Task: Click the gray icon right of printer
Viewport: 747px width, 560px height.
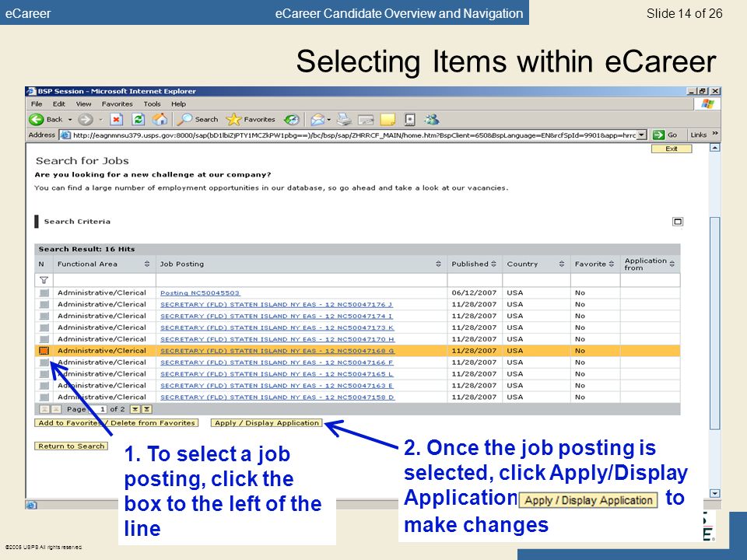Action: tap(366, 120)
